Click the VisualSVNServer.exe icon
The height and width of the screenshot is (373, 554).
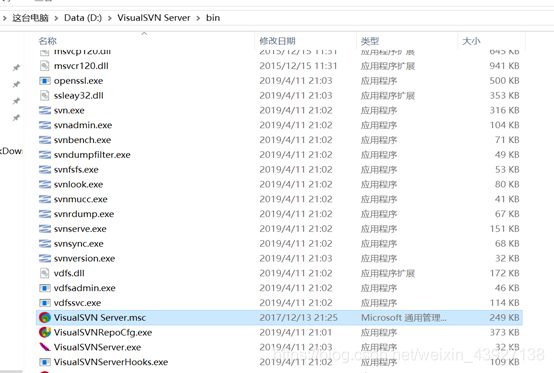point(45,347)
